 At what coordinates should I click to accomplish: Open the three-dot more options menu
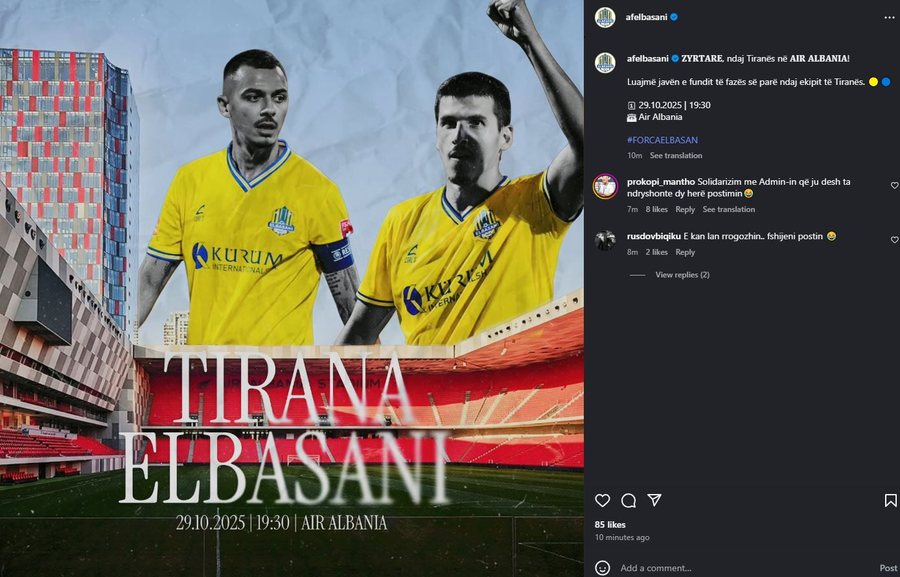[x=889, y=18]
